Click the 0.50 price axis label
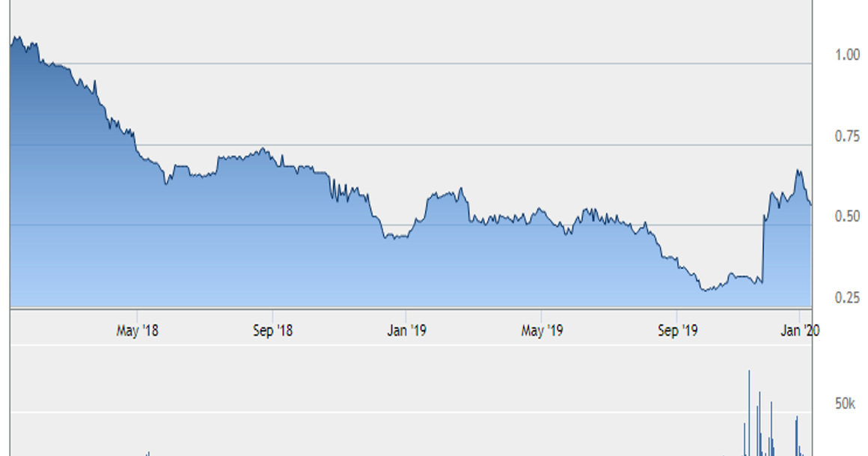Screen dimensions: 868x456 [x=847, y=216]
